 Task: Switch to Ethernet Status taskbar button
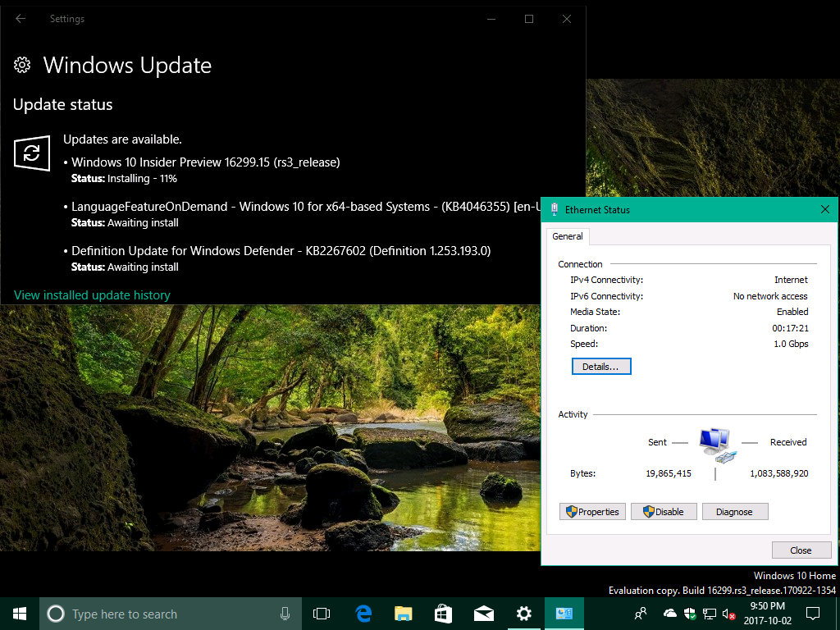pyautogui.click(x=564, y=614)
